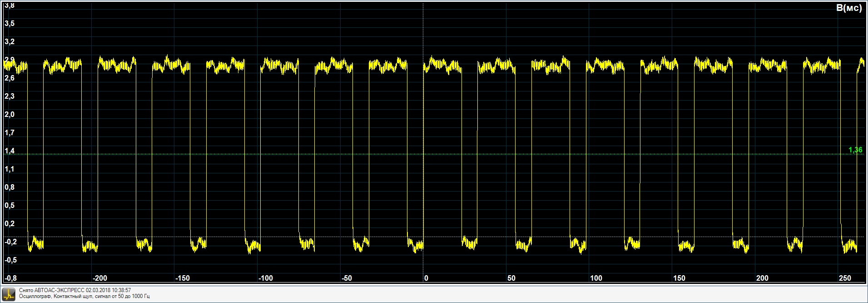Select the 200 tick on the time axis
Image resolution: width=868 pixels, height=303 pixels.
(762, 278)
